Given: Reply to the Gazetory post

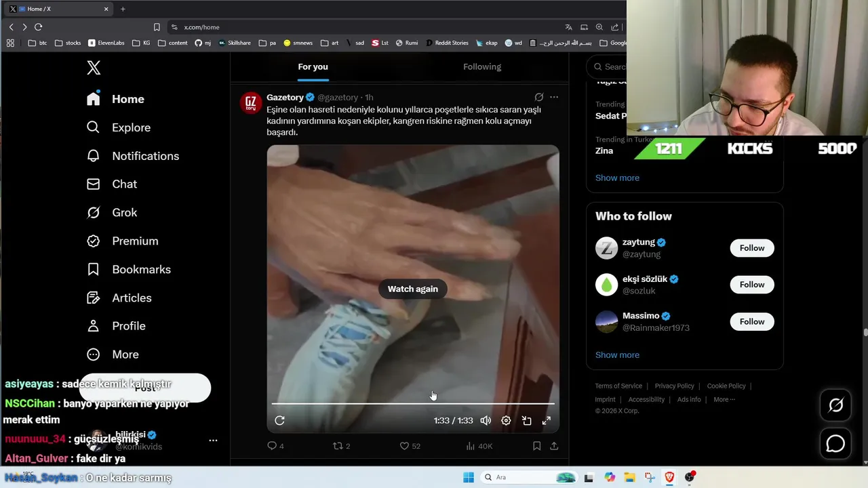Looking at the screenshot, I should [275, 446].
